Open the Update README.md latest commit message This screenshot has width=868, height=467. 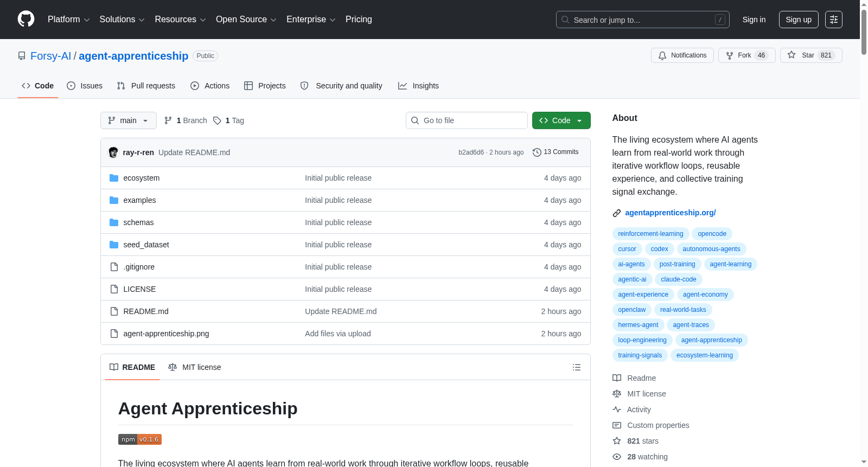[x=194, y=152]
